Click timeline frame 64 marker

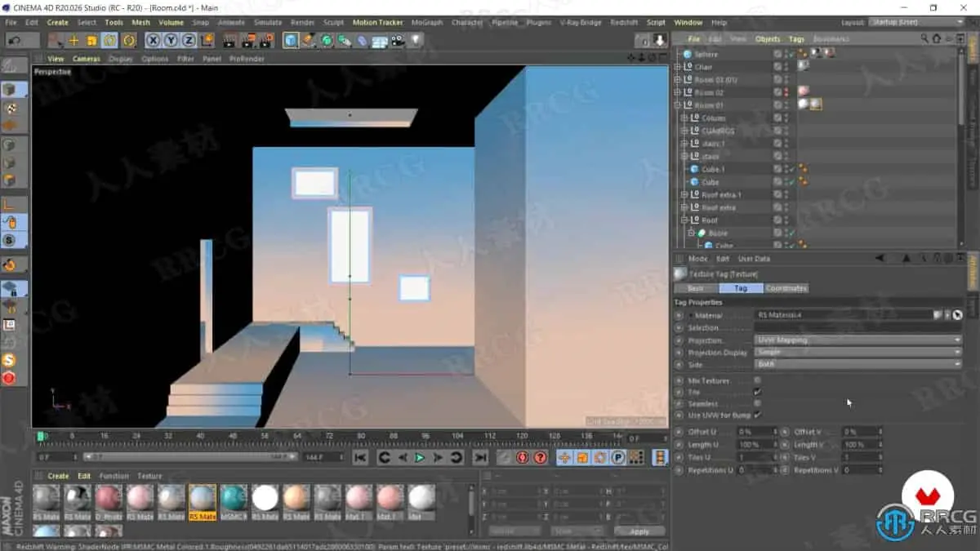[x=297, y=437]
